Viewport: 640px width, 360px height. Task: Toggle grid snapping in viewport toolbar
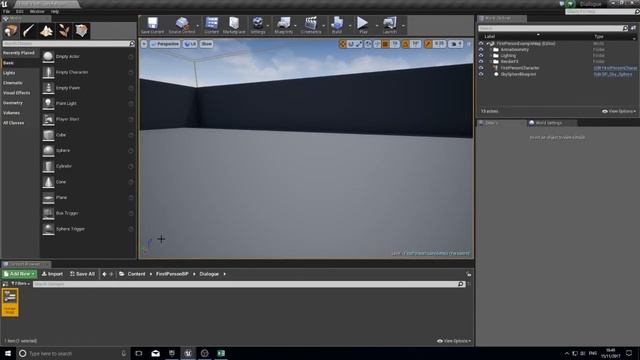[x=385, y=44]
